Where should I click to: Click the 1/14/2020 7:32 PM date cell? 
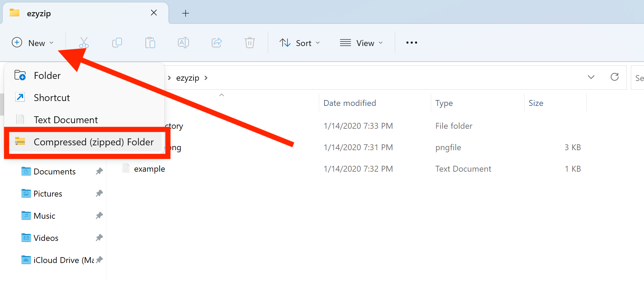(358, 169)
